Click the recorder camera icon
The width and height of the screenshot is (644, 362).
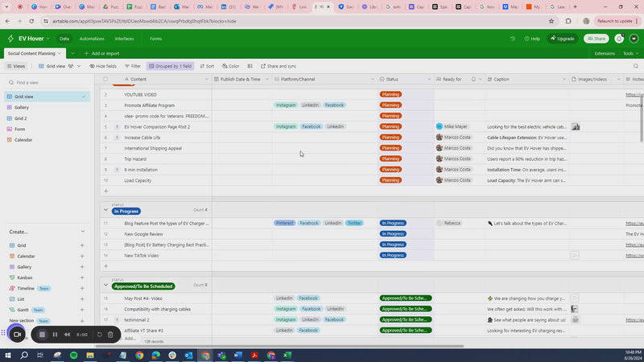pyautogui.click(x=17, y=335)
